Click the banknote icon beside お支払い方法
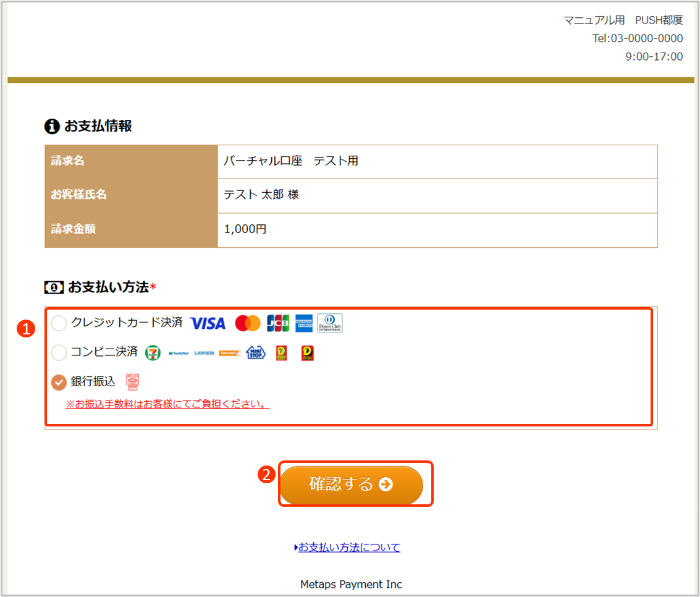The image size is (700, 597). click(x=54, y=287)
